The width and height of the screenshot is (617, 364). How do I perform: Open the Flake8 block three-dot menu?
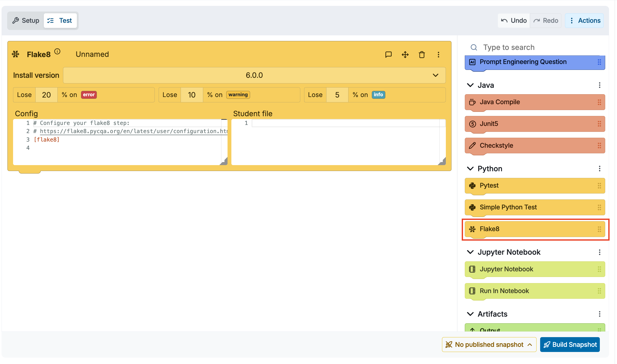[438, 55]
